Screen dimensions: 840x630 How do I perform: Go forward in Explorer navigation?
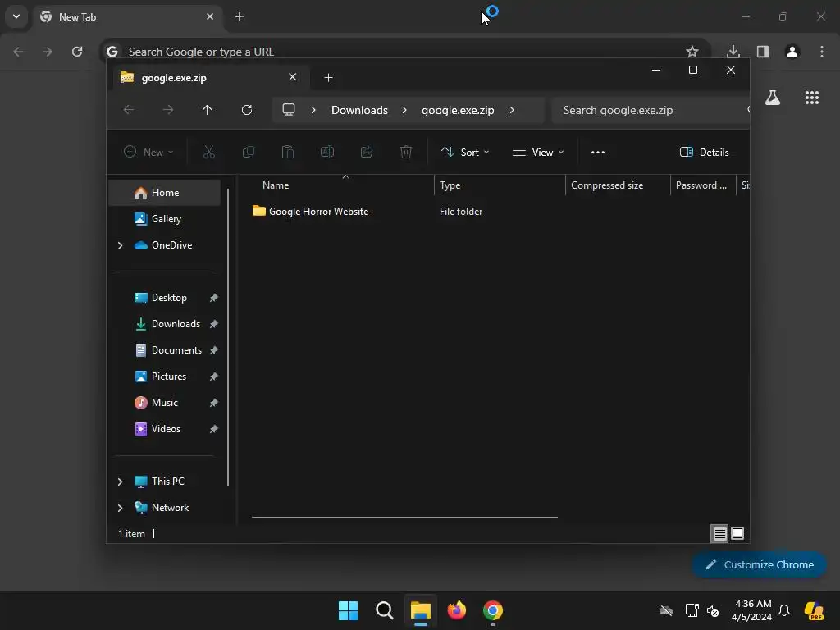tap(168, 110)
